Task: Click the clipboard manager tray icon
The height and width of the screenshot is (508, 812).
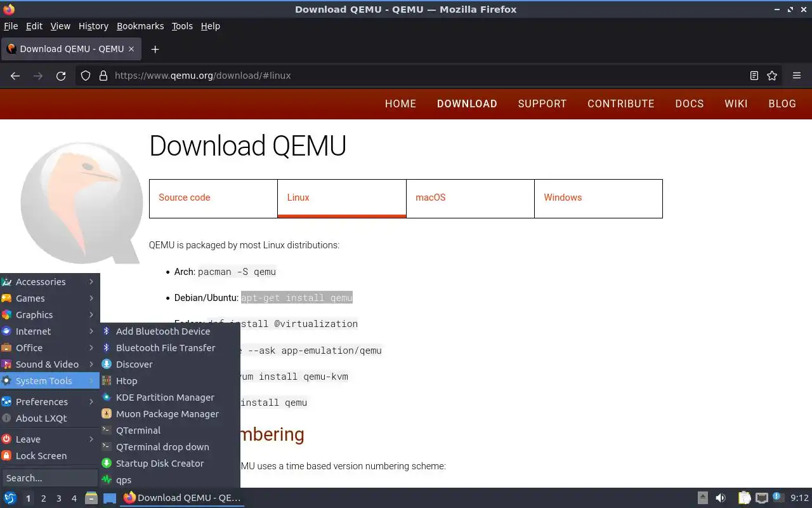Action: click(744, 498)
